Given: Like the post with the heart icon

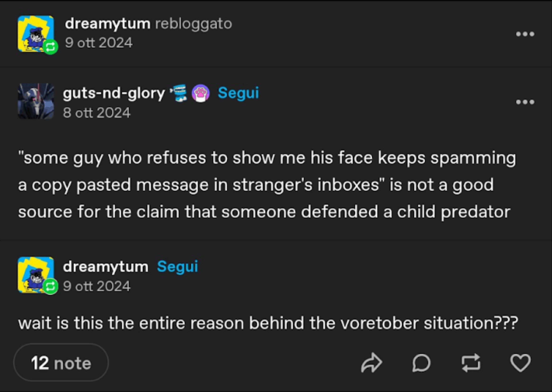Looking at the screenshot, I should point(520,363).
